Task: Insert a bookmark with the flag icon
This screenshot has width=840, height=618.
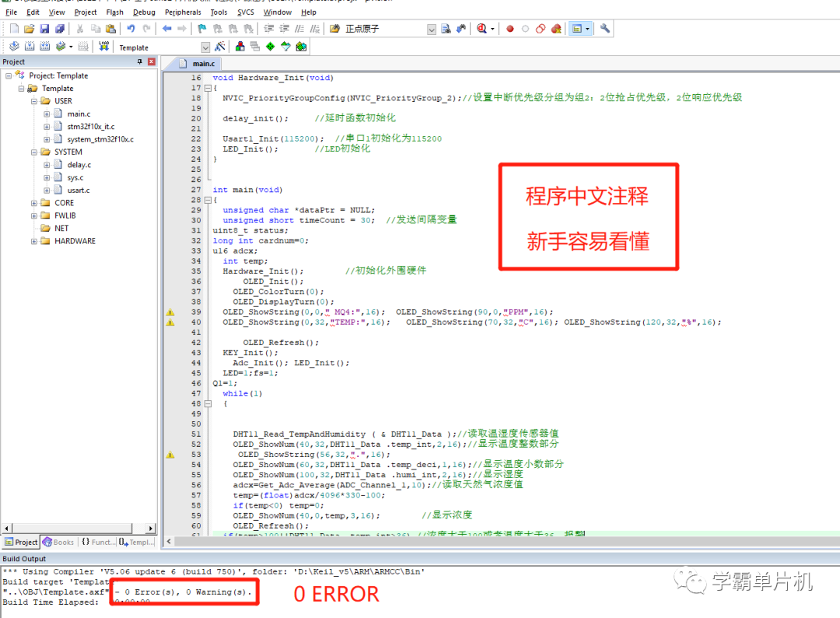Action: pyautogui.click(x=202, y=29)
